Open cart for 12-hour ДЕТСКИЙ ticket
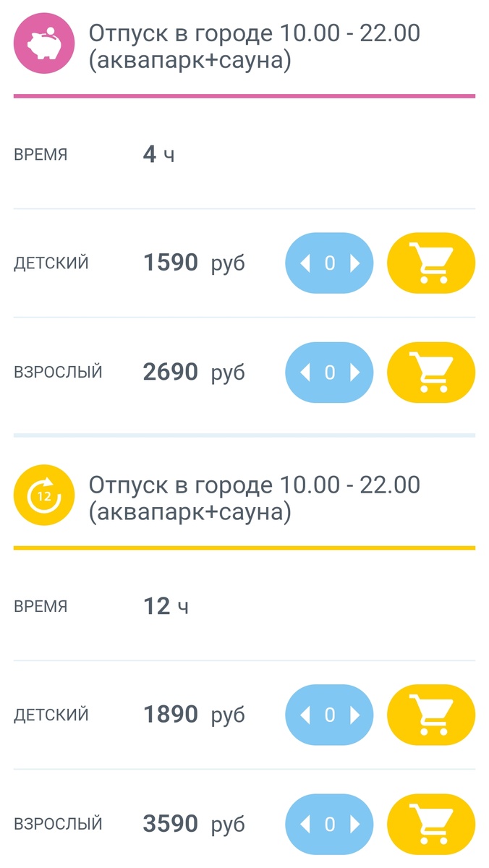Screen dimensions: 489x868 click(x=431, y=715)
